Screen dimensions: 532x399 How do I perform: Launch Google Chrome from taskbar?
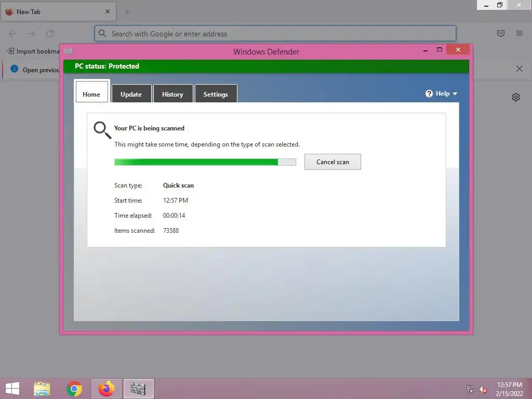pos(74,389)
